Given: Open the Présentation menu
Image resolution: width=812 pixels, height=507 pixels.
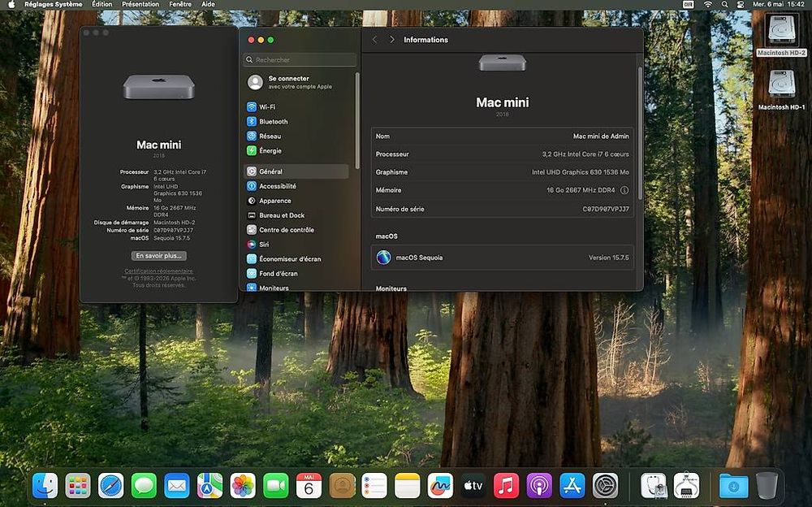Looking at the screenshot, I should [140, 4].
